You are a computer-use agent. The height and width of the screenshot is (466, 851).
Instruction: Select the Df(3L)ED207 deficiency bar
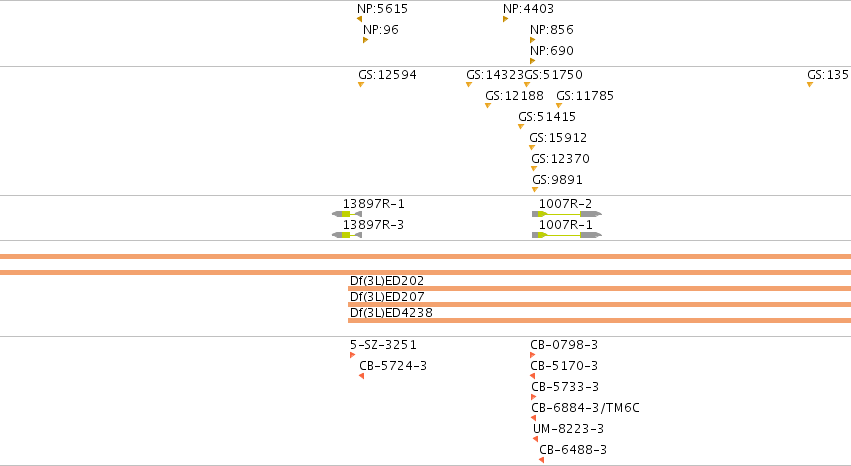pyautogui.click(x=599, y=305)
